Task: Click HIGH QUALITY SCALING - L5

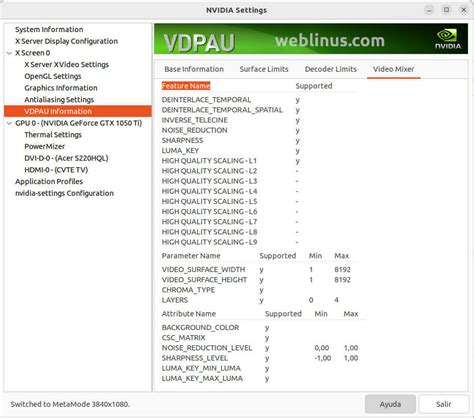Action: (209, 201)
